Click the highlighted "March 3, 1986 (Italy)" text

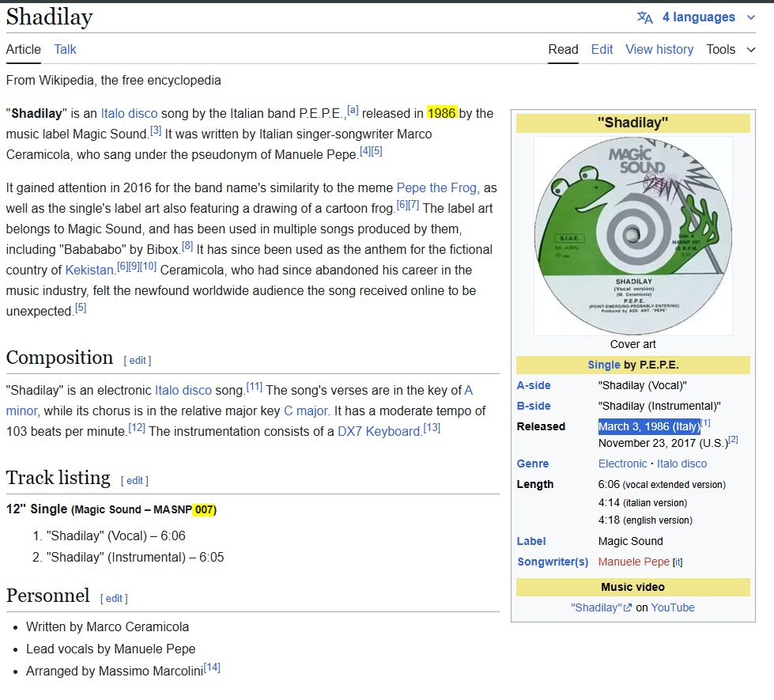tap(650, 427)
